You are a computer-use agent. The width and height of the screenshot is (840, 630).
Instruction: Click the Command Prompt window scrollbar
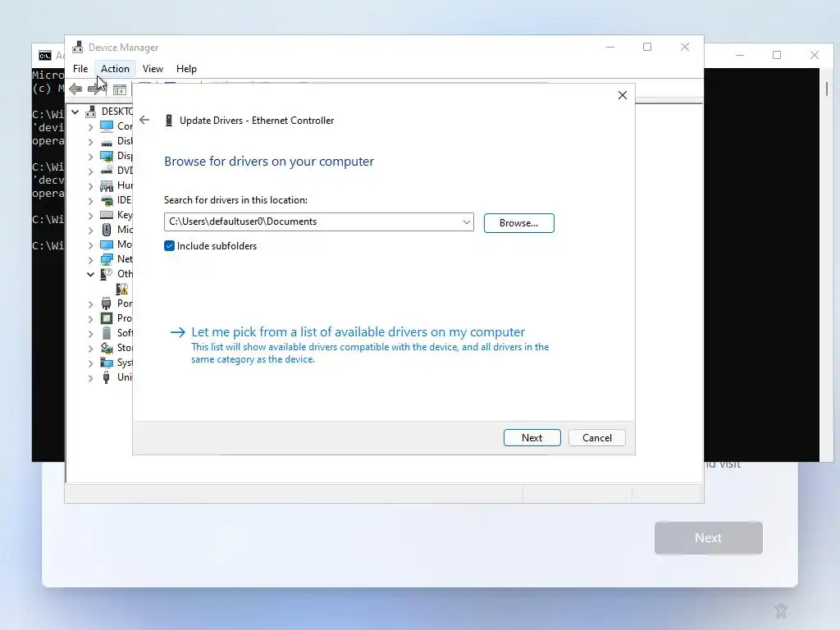pyautogui.click(x=827, y=89)
